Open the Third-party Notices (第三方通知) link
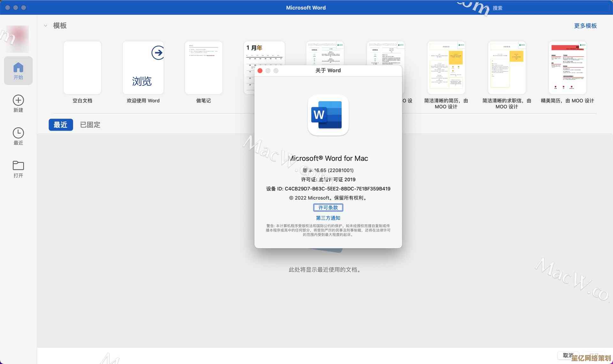The height and width of the screenshot is (364, 613). [328, 218]
